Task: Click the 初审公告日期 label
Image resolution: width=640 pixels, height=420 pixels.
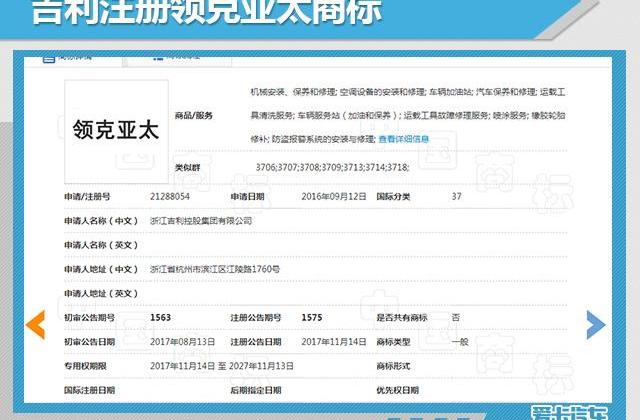Action: pos(89,342)
